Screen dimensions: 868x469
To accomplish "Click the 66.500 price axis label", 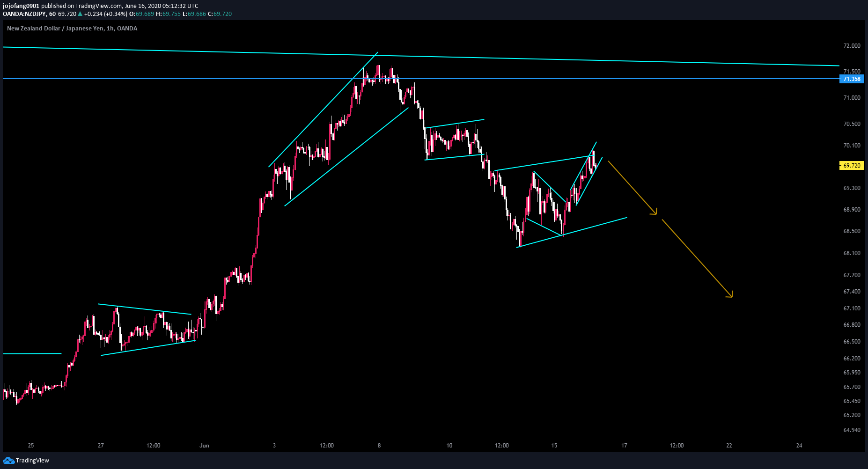I will click(x=852, y=342).
